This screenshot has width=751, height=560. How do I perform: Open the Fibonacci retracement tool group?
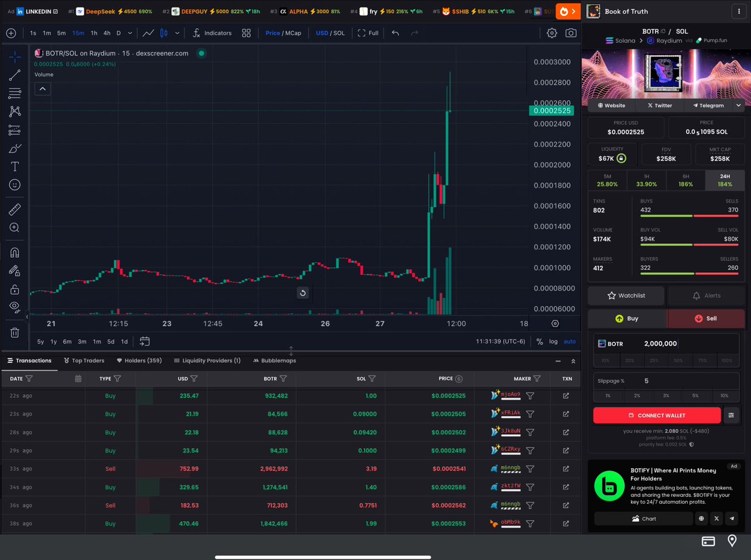point(14,93)
